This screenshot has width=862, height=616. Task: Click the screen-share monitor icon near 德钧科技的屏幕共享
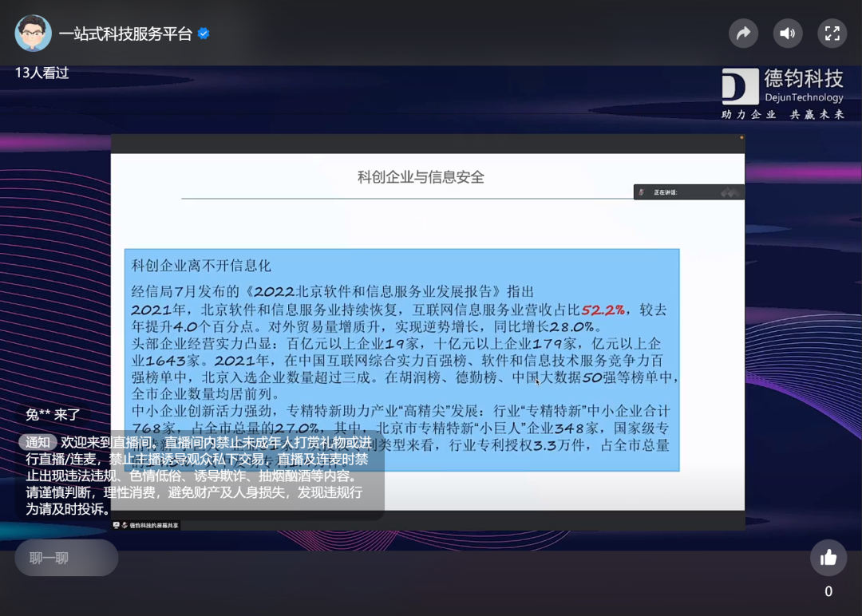tap(115, 525)
